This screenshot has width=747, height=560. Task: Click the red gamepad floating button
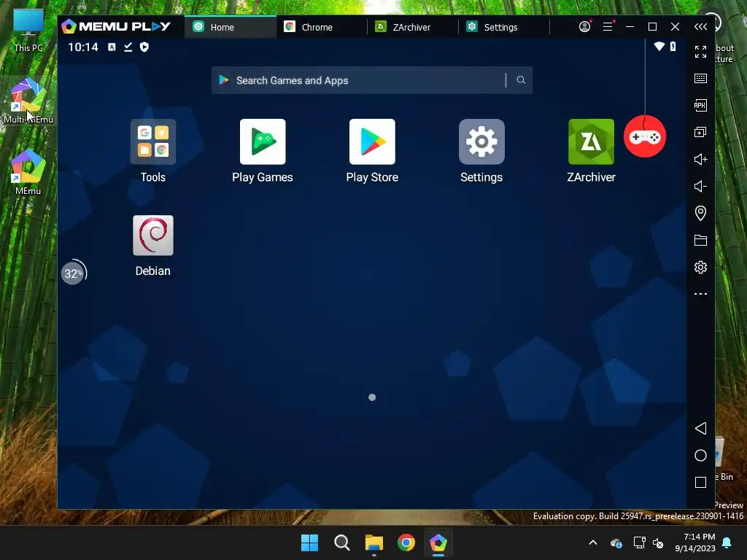coord(645,136)
